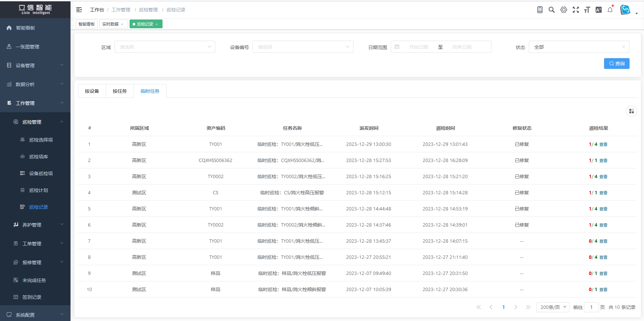Collapse 工作管理 menu in sidebar
The width and height of the screenshot is (644, 321).
point(35,103)
